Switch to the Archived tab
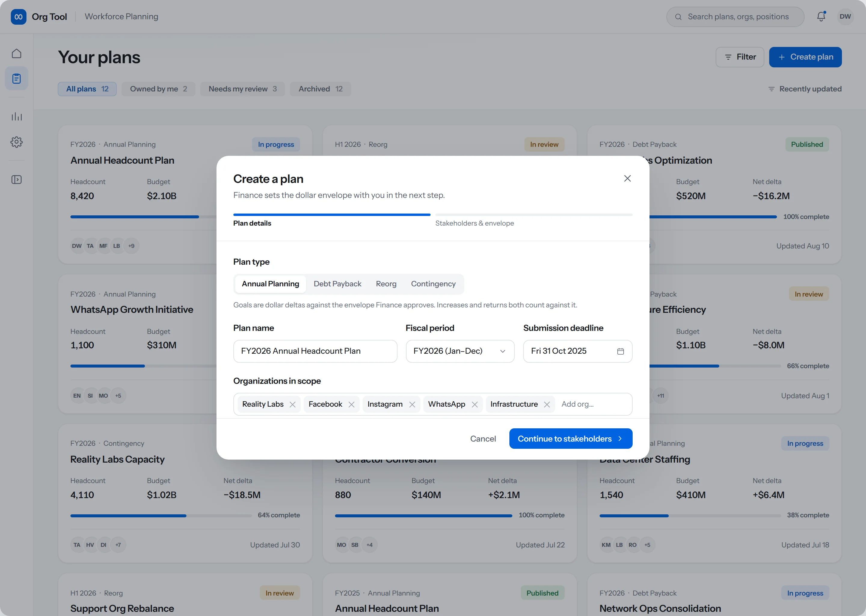Screen dimensions: 866x616 coord(320,89)
